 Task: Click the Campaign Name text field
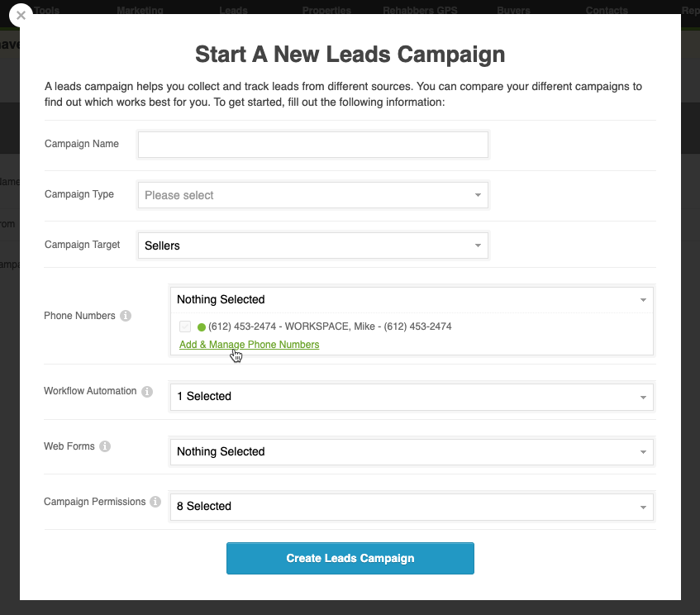(x=313, y=145)
